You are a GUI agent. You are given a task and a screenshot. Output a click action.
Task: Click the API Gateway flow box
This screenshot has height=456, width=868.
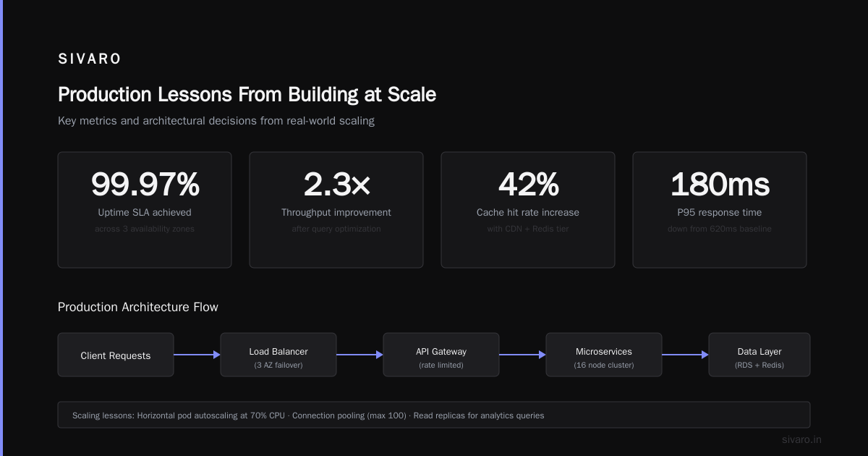coord(441,355)
